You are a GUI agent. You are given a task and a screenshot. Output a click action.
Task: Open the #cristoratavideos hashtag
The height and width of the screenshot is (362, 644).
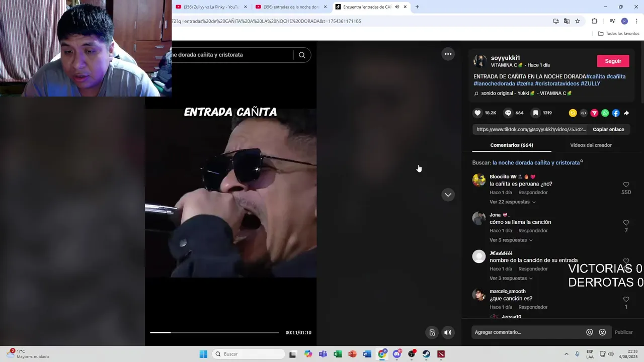(x=557, y=84)
